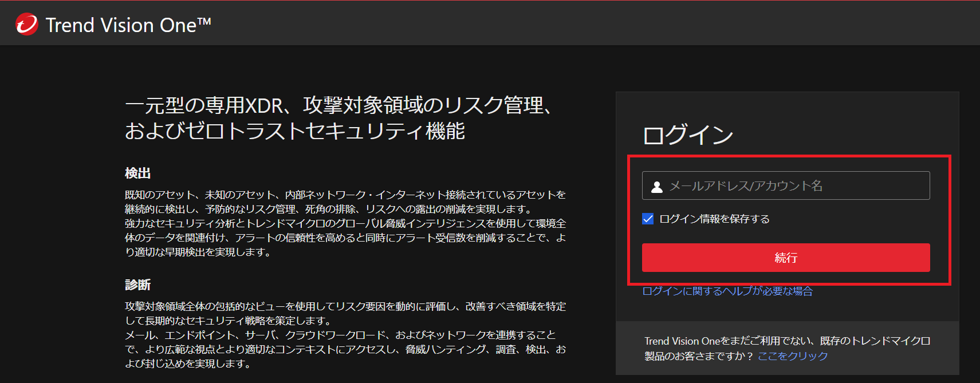Follow the ここをクリック link

793,356
